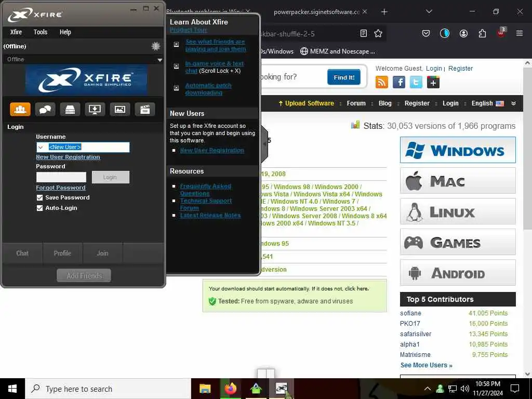Uncheck the Save Password checkbox

click(39, 197)
